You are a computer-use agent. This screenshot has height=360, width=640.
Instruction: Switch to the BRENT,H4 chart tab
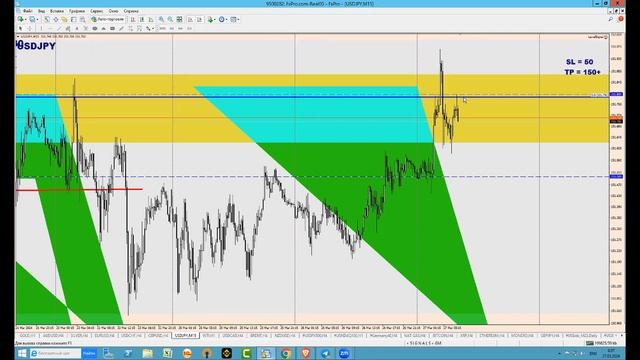[259, 335]
